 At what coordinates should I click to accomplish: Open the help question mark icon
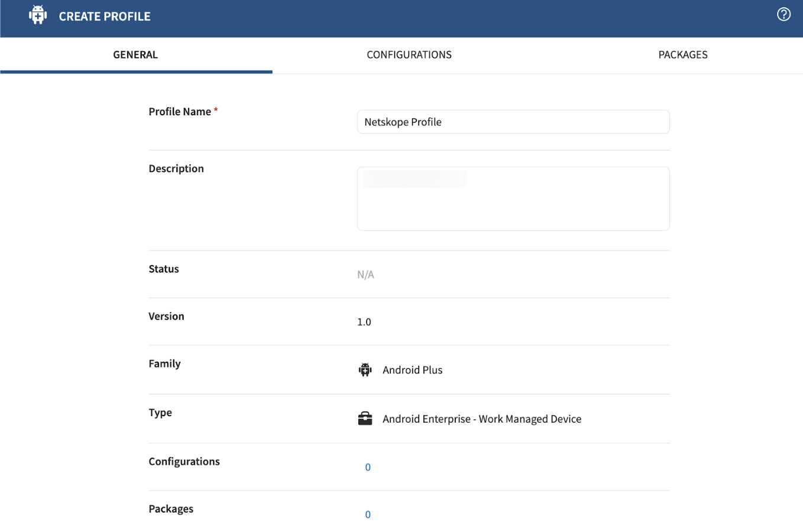pyautogui.click(x=783, y=14)
